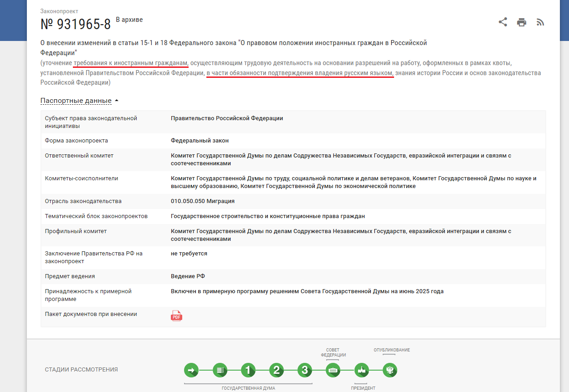
Task: Click СОВЕТ ФЕДЕРАЦИИ stage label
Action: 333,352
